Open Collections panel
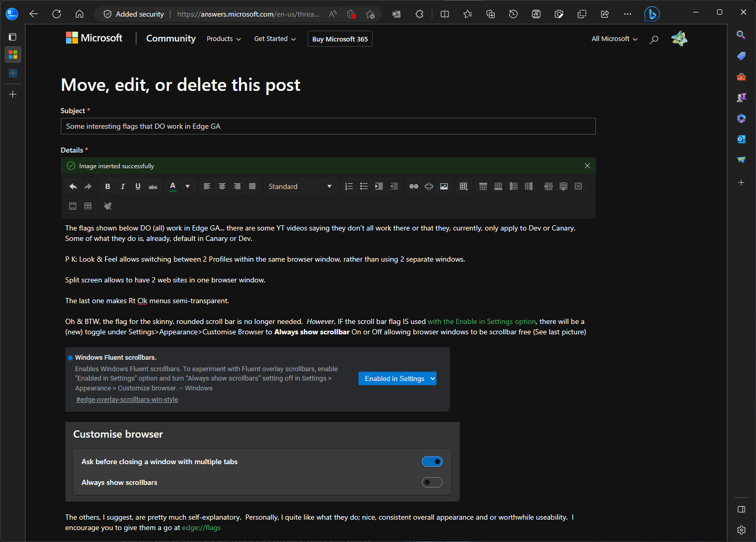 point(490,14)
